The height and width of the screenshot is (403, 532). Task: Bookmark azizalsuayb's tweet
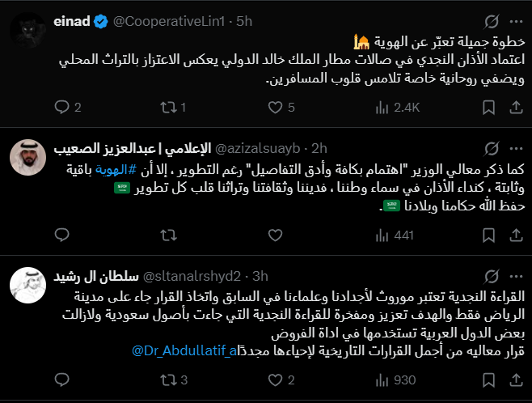(488, 235)
